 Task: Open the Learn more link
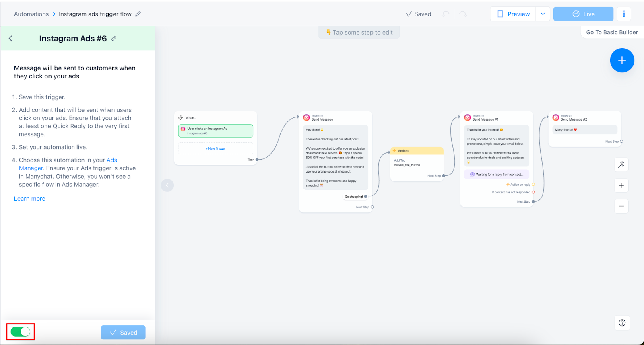pos(30,199)
